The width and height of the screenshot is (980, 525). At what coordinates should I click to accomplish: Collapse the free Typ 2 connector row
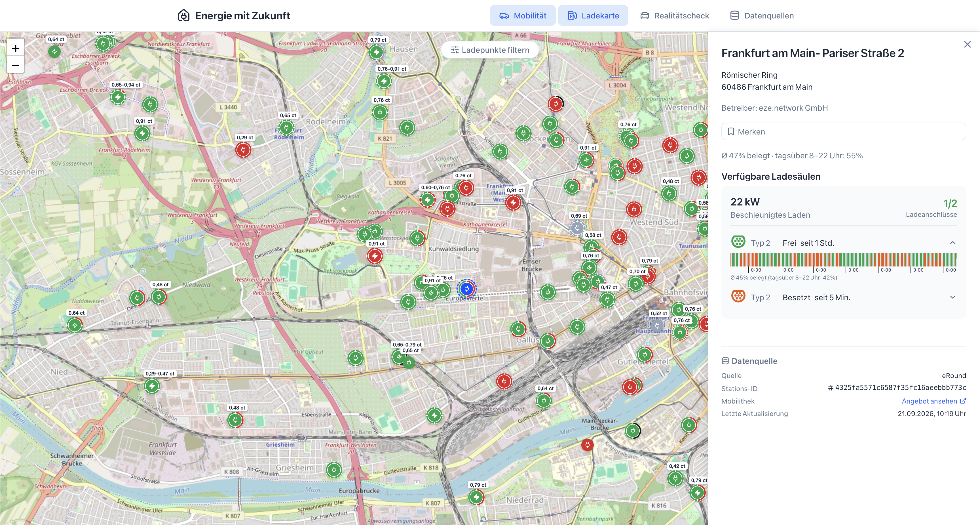(x=843, y=243)
